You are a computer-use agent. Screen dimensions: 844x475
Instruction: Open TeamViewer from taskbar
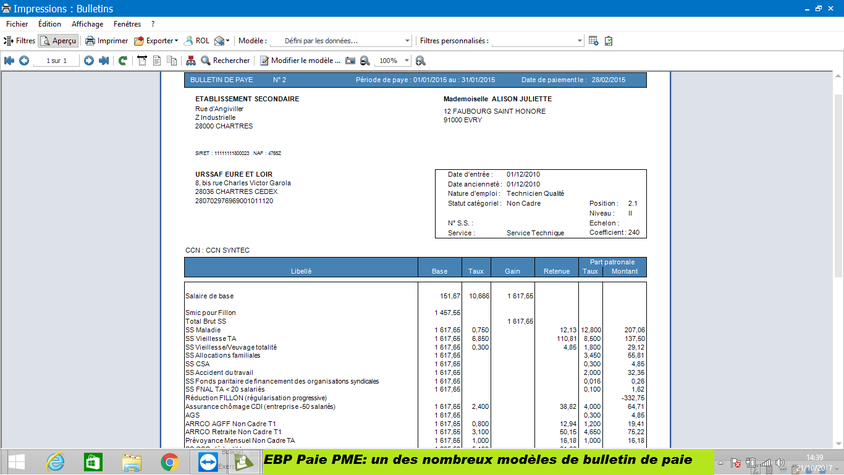pyautogui.click(x=208, y=462)
